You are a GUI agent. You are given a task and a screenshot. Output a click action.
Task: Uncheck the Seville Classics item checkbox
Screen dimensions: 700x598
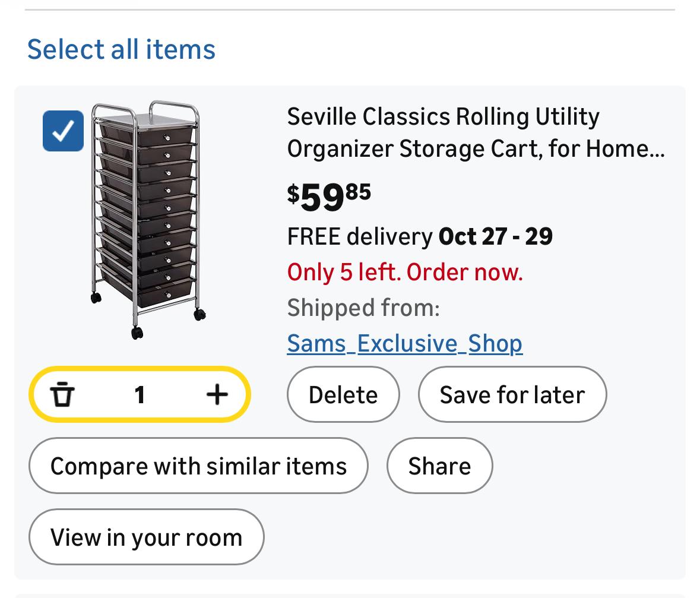coord(63,131)
